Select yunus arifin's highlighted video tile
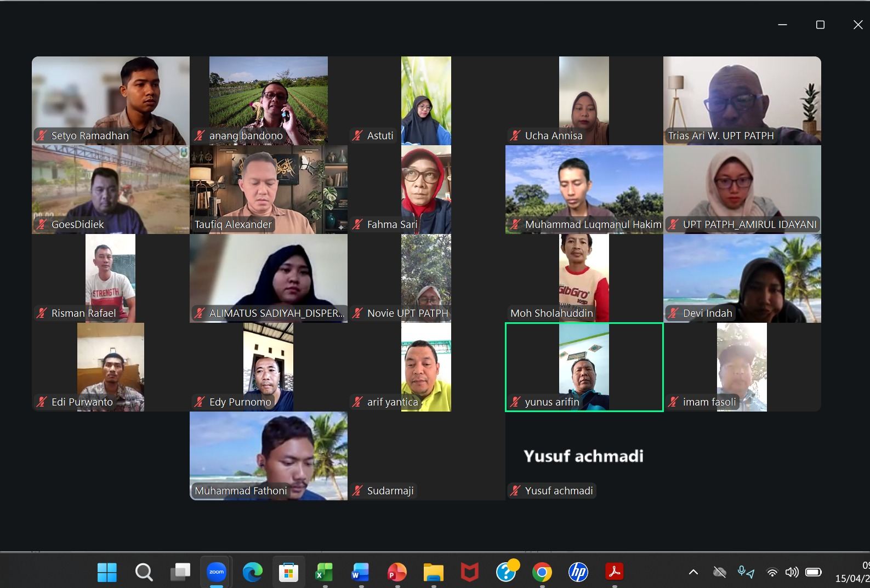Screen dimensions: 870x588 584,367
